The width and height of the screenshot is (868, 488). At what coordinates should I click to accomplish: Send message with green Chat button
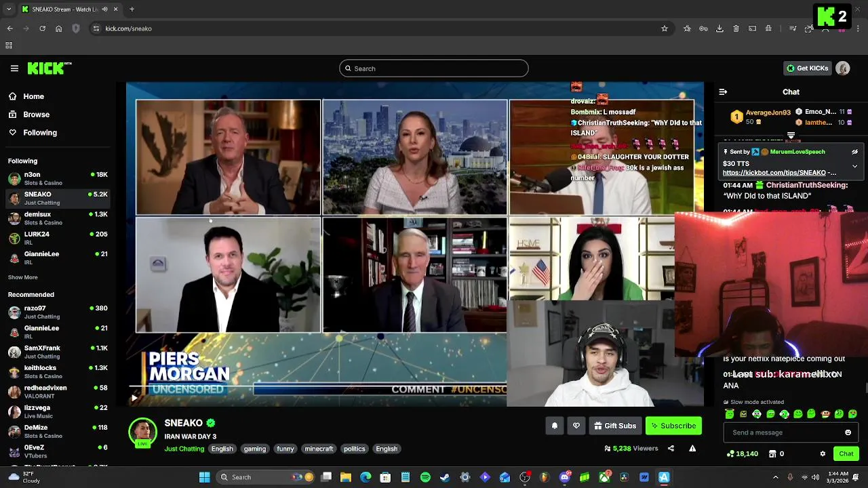coord(846,453)
